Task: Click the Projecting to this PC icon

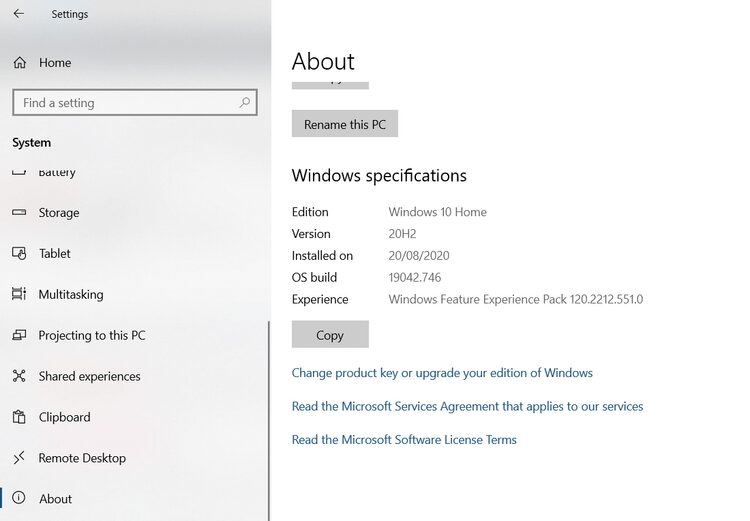Action: (x=19, y=335)
